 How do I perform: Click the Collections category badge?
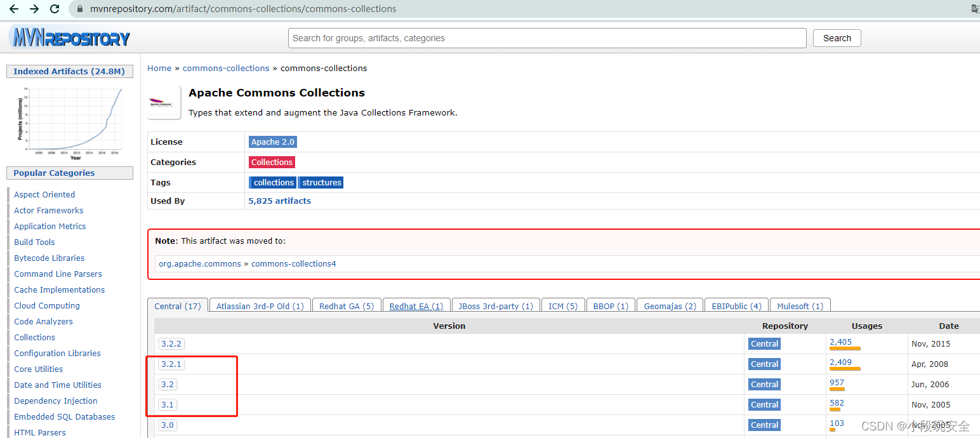coord(272,163)
